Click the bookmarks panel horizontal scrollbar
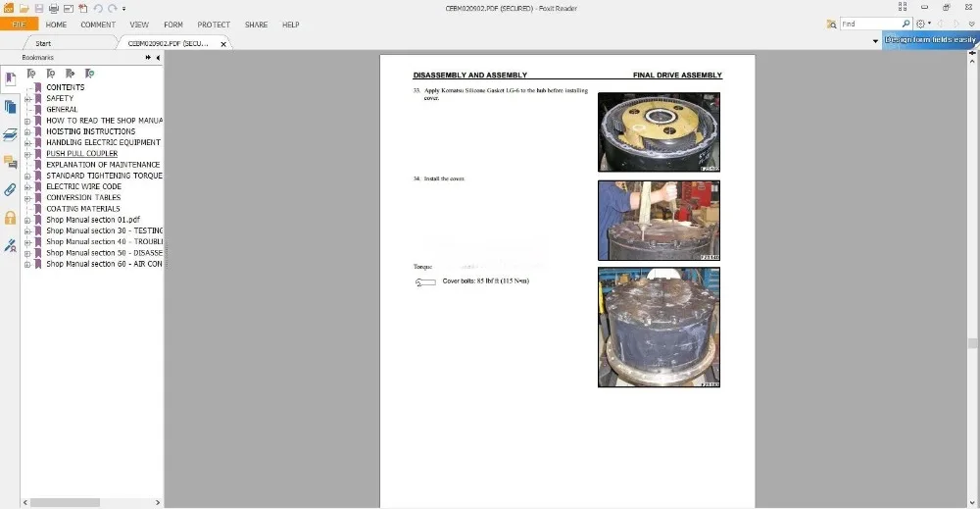980x509 pixels. pyautogui.click(x=91, y=503)
